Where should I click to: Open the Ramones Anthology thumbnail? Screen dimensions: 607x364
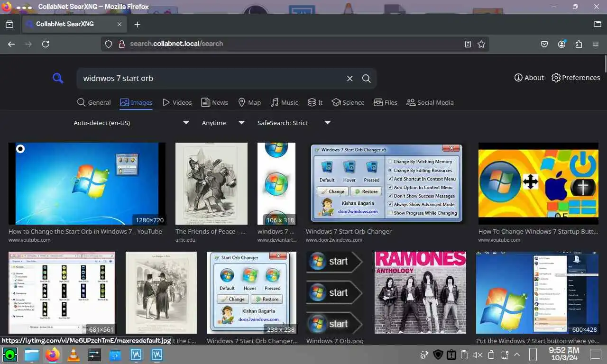coord(421,292)
